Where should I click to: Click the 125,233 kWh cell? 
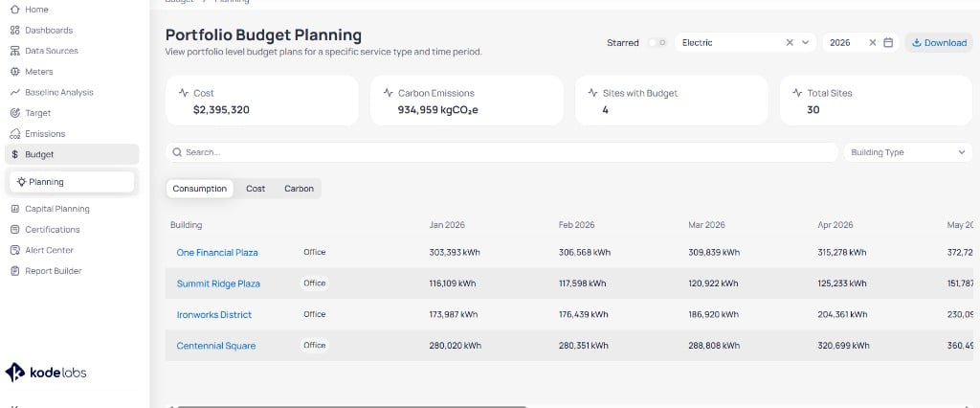click(x=842, y=283)
